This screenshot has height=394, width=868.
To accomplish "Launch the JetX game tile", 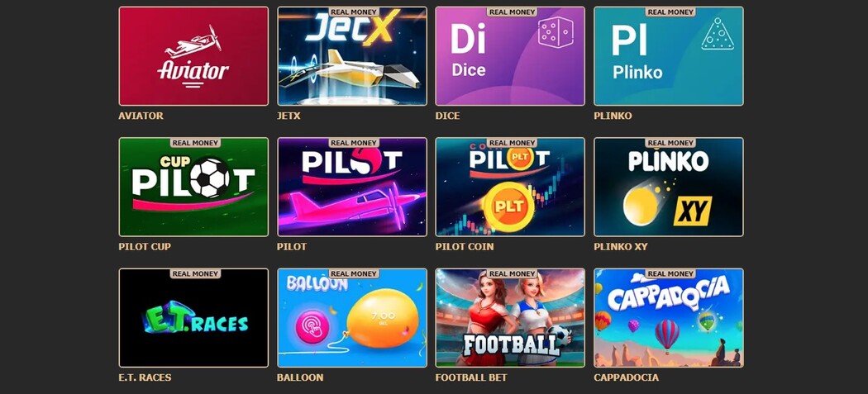I will [x=352, y=56].
